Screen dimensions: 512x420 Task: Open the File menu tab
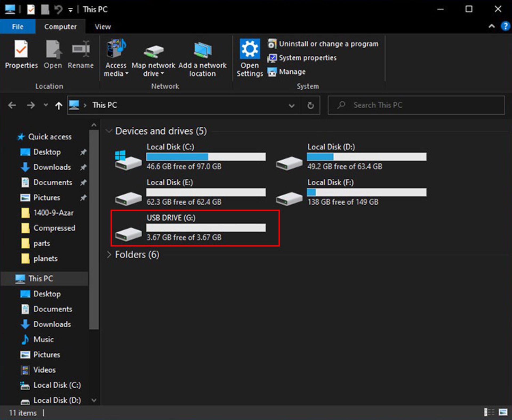tap(18, 27)
